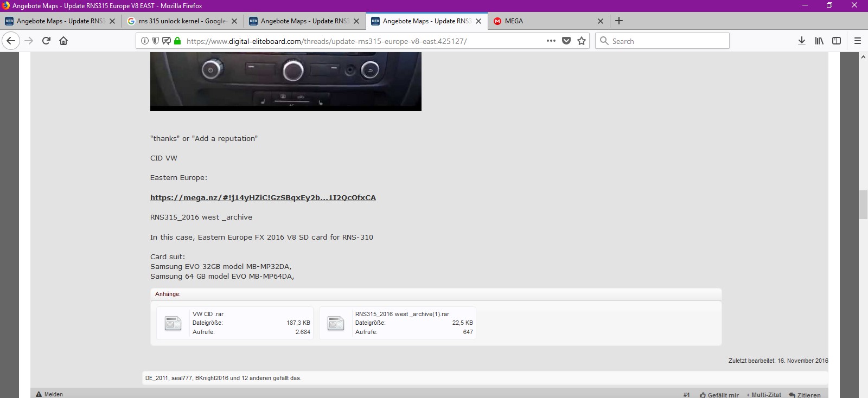Download the VW CID .rar attachment
Screen dimensions: 868x398
(208, 314)
